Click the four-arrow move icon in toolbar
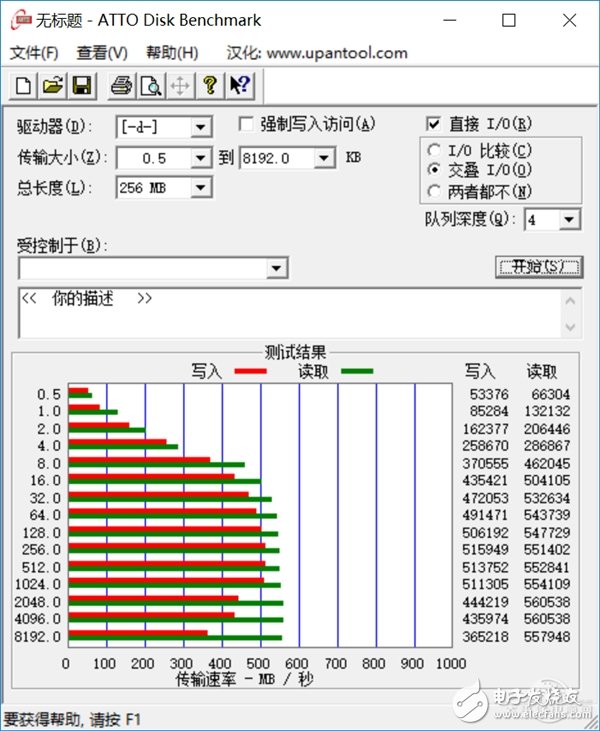 (x=180, y=86)
